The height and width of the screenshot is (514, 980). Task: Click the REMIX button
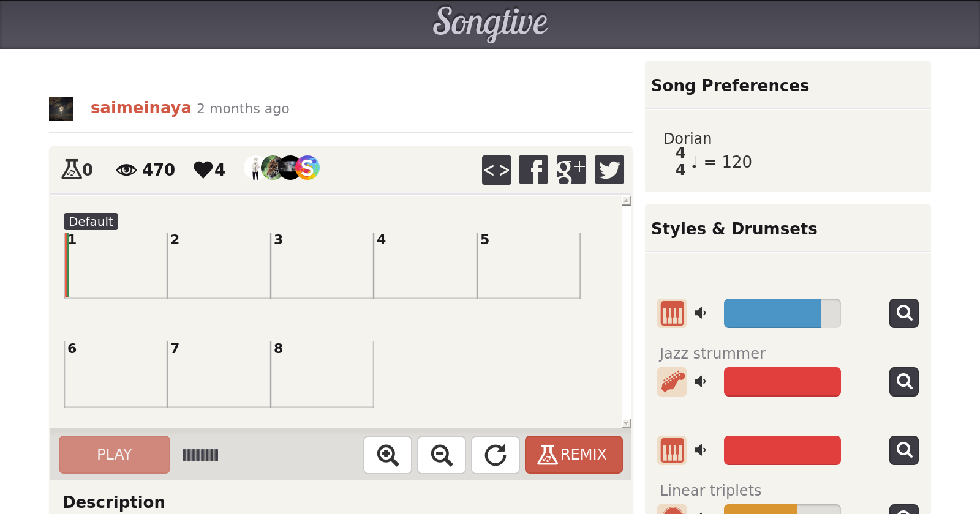573,455
